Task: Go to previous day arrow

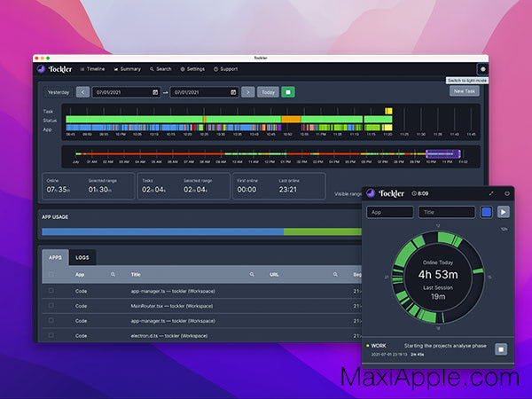Action: tap(82, 92)
